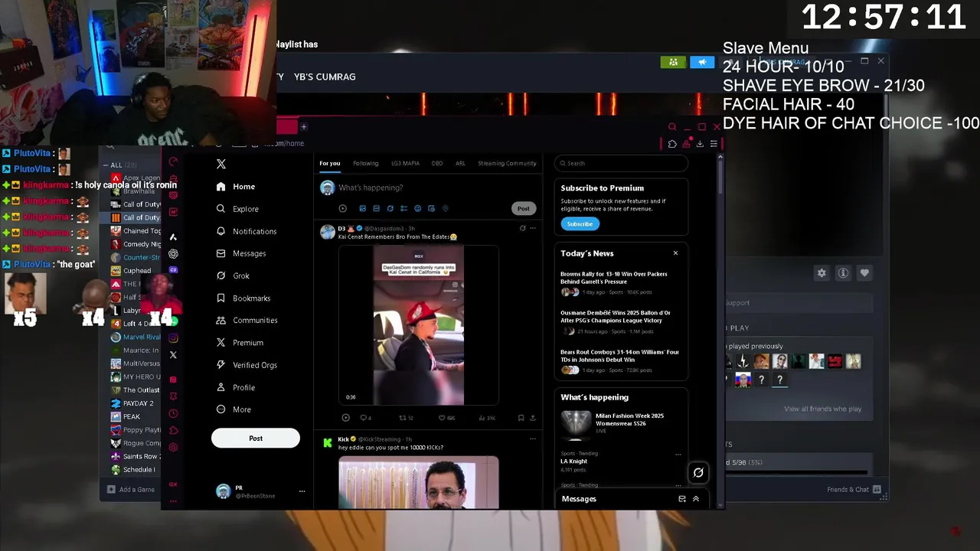Open Notifications bell in X sidebar
980x551 pixels.
pos(221,231)
